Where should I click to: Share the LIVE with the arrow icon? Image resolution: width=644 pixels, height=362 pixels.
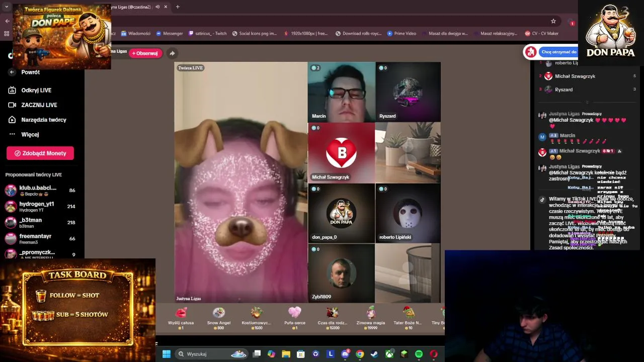click(x=172, y=53)
